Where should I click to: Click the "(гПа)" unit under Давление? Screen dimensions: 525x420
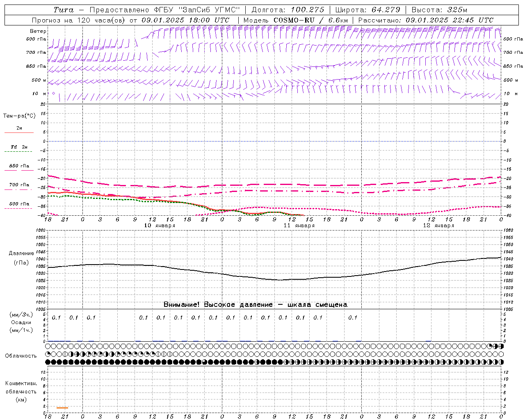[x=21, y=262]
